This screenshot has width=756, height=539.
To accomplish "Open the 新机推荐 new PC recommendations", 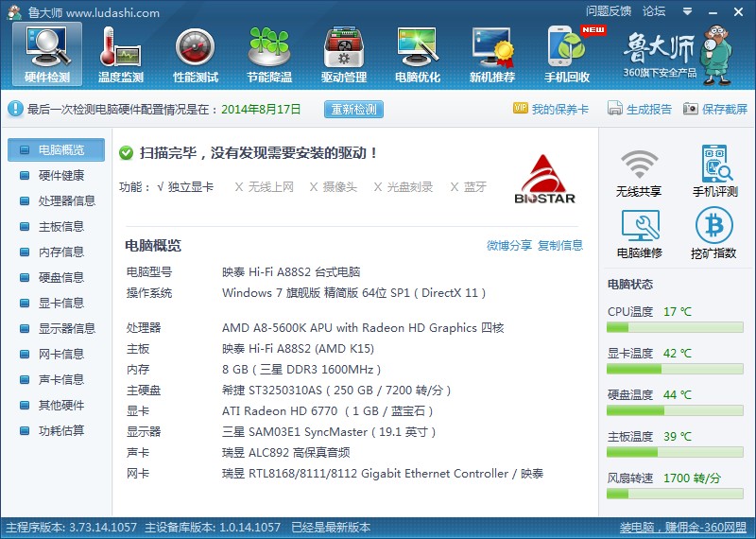I will coord(492,55).
